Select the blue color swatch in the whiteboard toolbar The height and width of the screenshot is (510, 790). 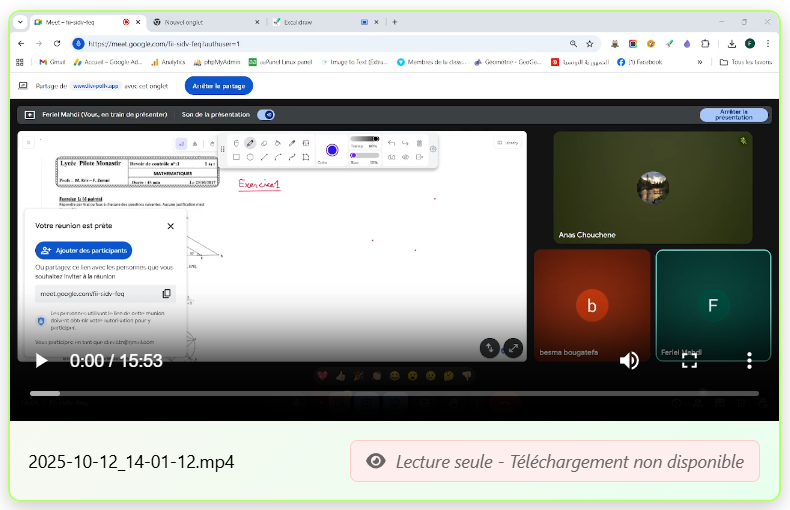point(330,149)
